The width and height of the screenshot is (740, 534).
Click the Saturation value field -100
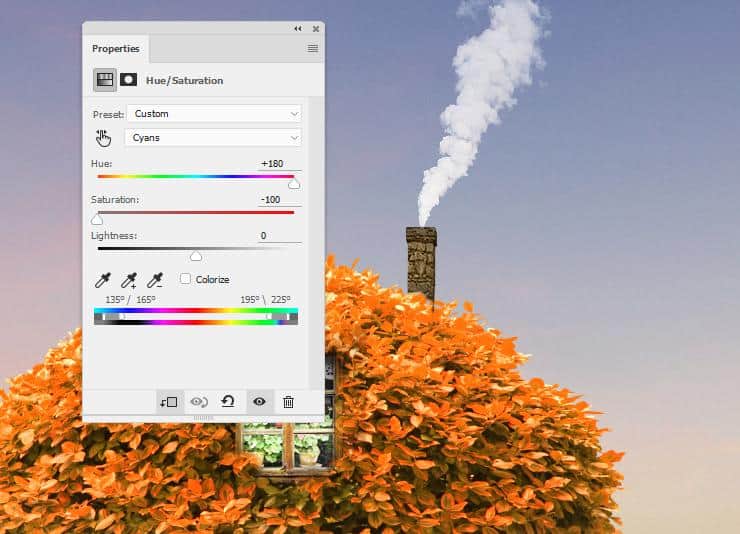click(279, 200)
